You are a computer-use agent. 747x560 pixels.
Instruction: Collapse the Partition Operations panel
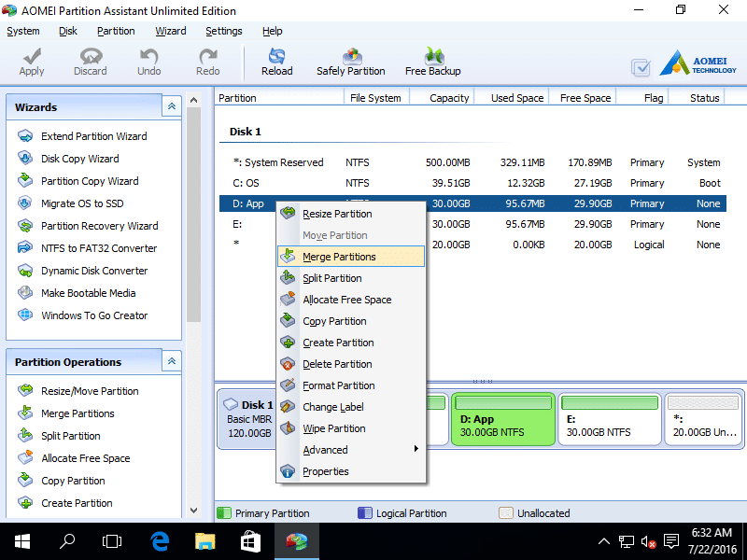tap(172, 361)
